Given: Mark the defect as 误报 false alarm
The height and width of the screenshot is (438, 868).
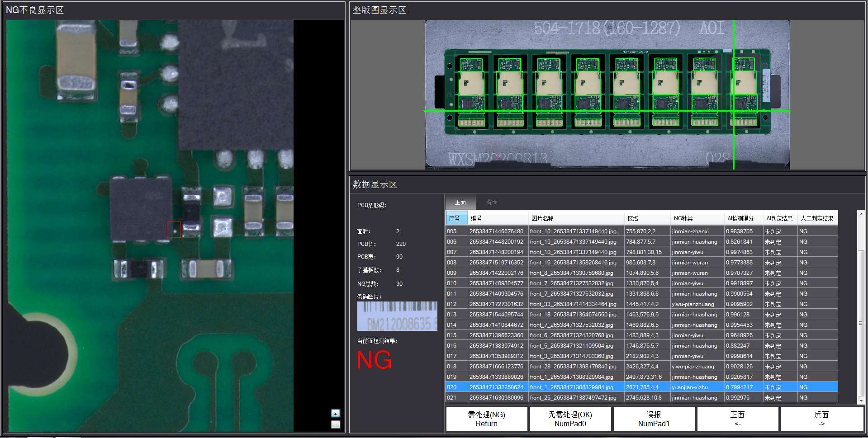Looking at the screenshot, I should 654,419.
